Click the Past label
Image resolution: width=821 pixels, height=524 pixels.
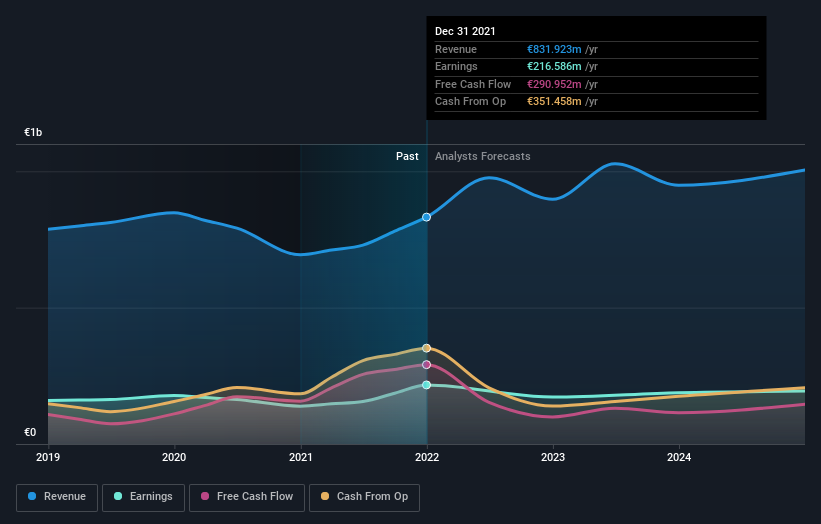[407, 157]
